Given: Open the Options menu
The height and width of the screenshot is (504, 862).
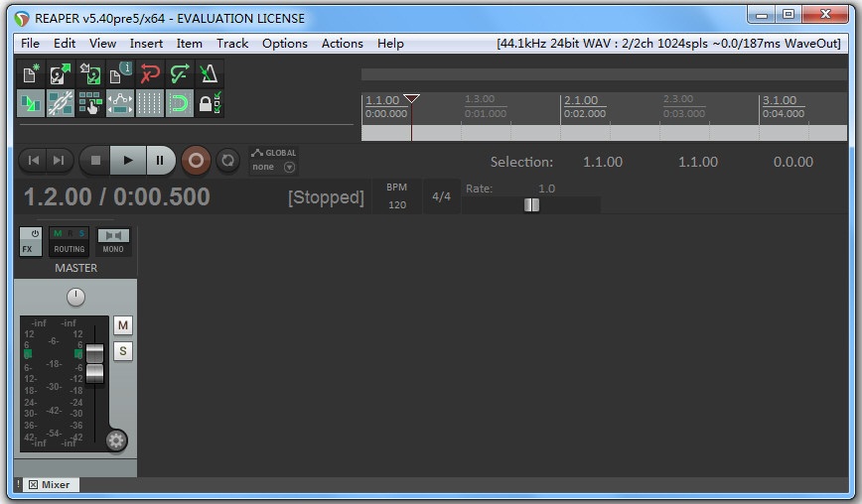Looking at the screenshot, I should point(285,44).
